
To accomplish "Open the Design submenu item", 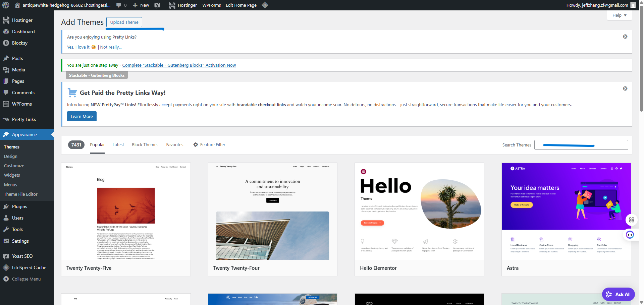I will (11, 156).
